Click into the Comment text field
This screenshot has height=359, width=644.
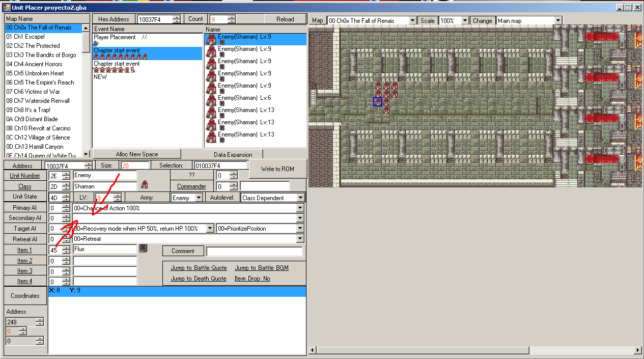click(x=254, y=251)
